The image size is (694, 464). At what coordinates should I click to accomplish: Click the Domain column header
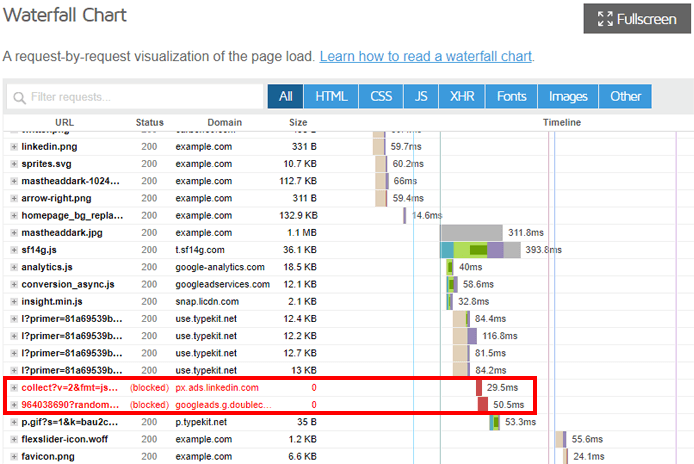[x=224, y=122]
